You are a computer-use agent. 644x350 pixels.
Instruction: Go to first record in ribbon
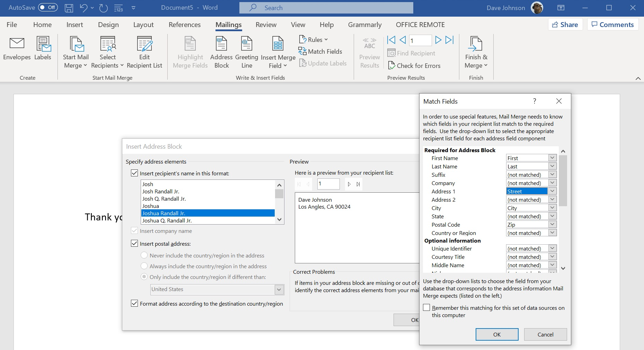[x=391, y=40]
